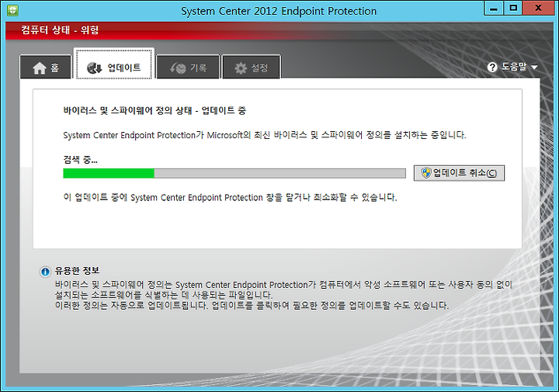
Task: Switch to the 기록 (History) tab
Action: tap(188, 67)
